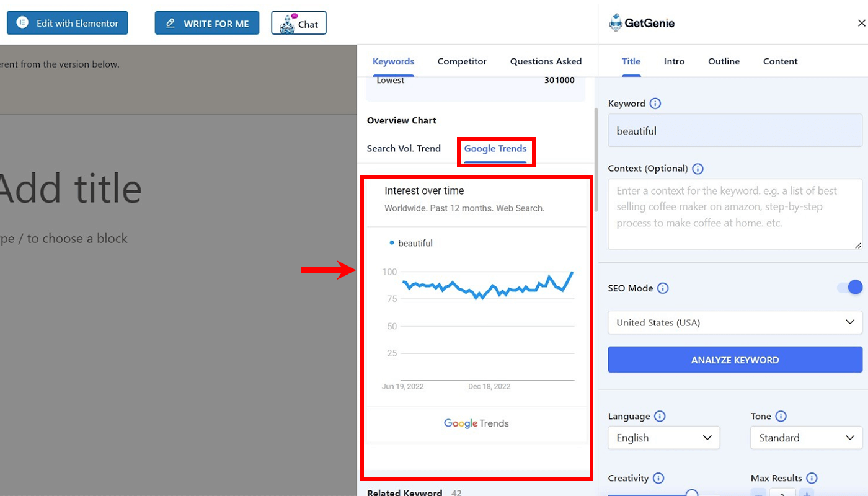
Task: Open the Outline tab
Action: click(724, 61)
